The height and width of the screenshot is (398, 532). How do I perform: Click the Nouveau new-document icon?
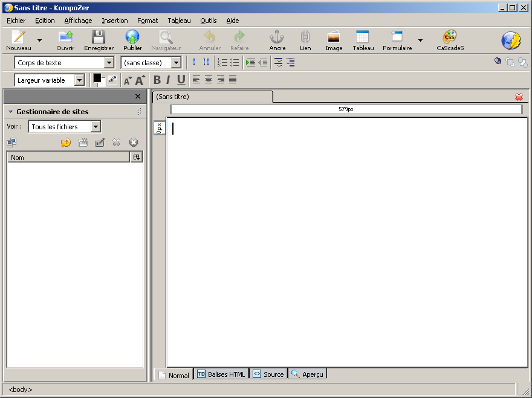point(18,37)
